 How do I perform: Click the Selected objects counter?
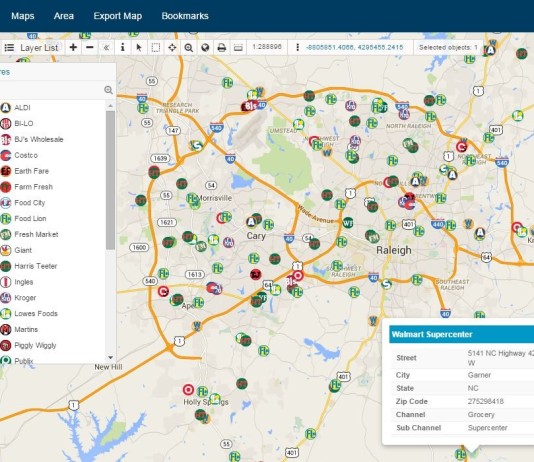point(448,47)
